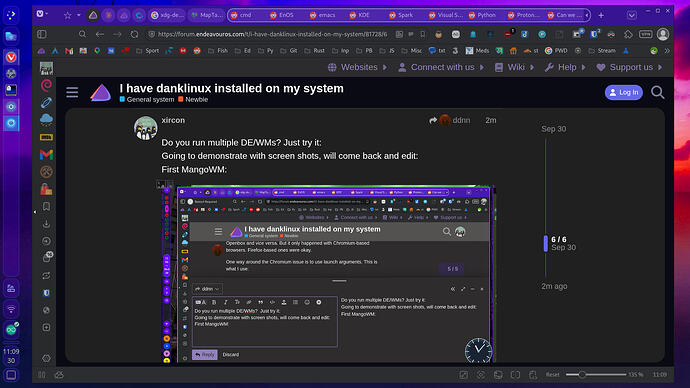690x388 pixels.
Task: Open the closed tabs list chevron
Action: click(x=632, y=15)
